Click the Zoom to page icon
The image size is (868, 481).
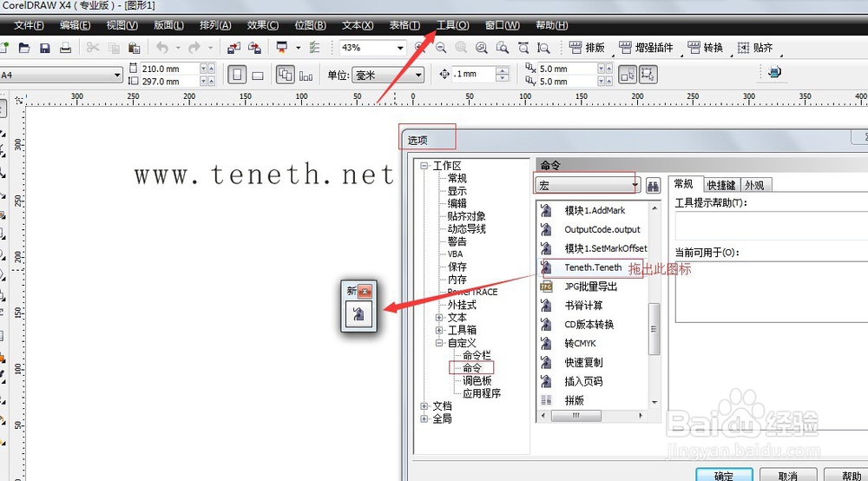pos(502,48)
